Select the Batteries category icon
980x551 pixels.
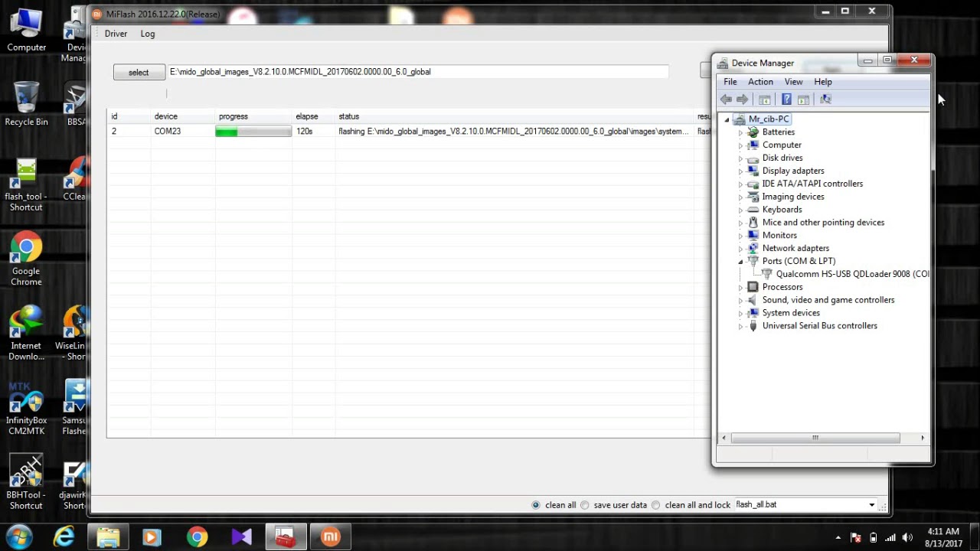click(x=753, y=132)
